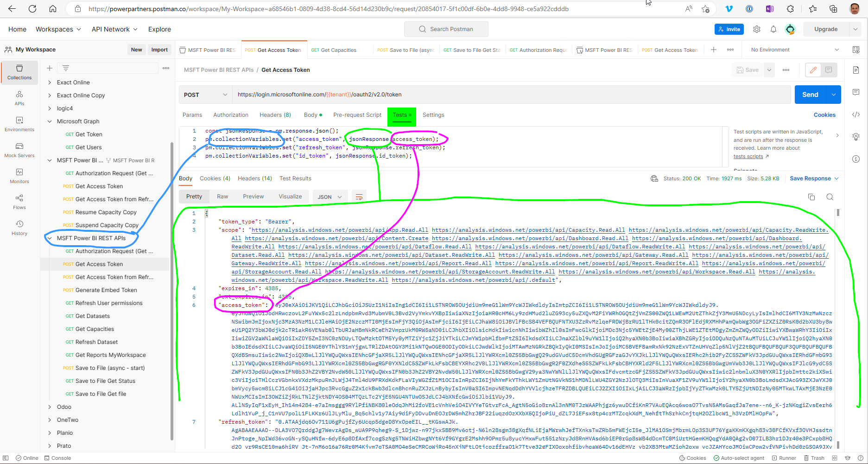Go to browser home page

pos(53,9)
